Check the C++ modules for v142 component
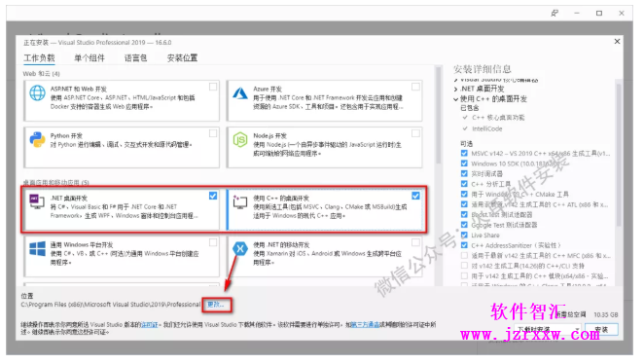Screen dimensions: 644x364 [x=464, y=276]
